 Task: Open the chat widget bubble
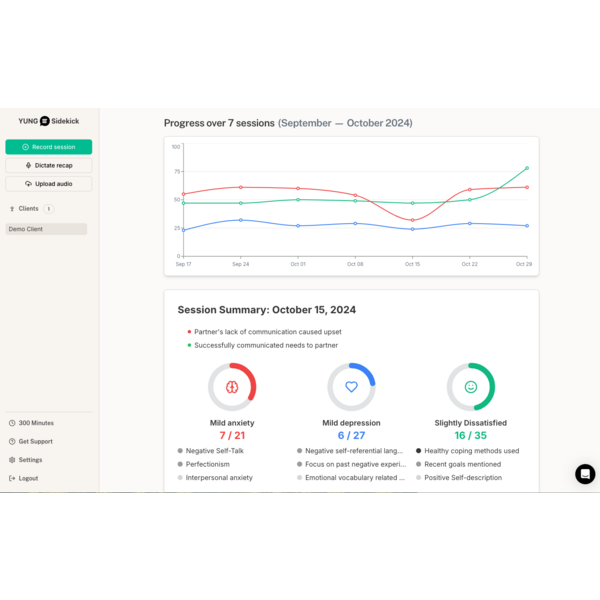[x=585, y=474]
